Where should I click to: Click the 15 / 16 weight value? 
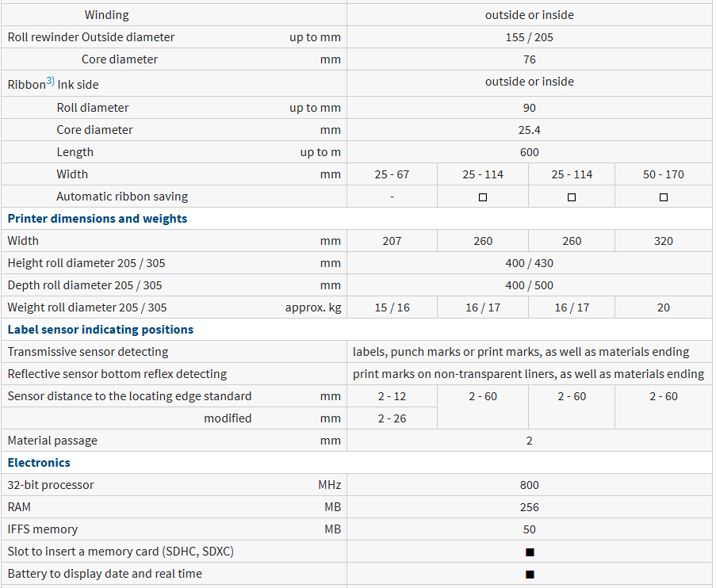coord(392,307)
